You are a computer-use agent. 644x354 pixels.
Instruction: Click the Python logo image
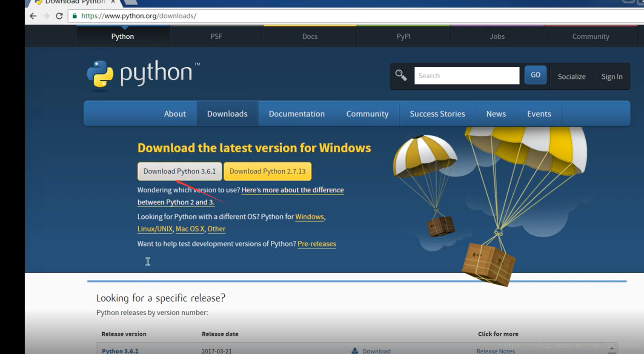(x=143, y=76)
